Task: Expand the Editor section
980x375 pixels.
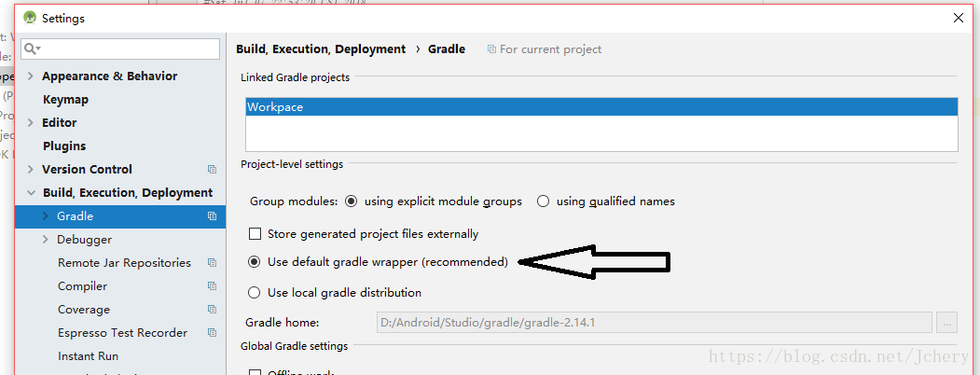Action: (x=31, y=123)
